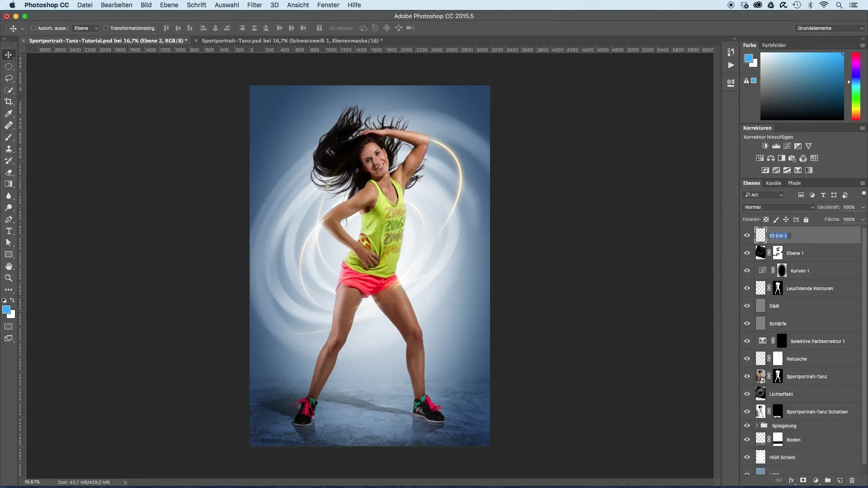Hide the Lichteffekt layer
The image size is (868, 488).
[747, 394]
